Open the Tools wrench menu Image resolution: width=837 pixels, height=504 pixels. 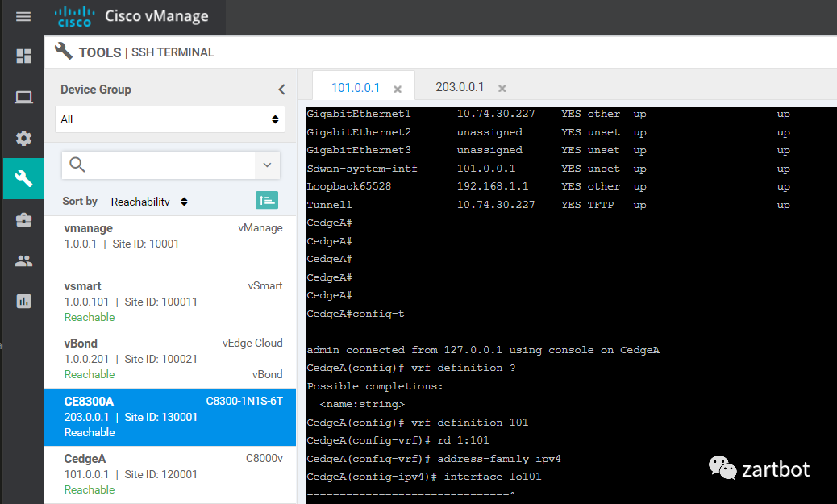tap(23, 178)
